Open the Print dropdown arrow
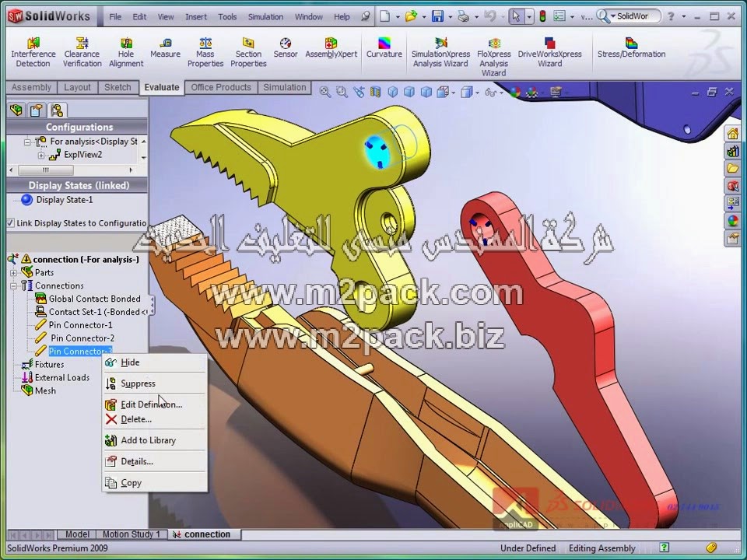Image resolution: width=747 pixels, height=560 pixels. [476, 16]
